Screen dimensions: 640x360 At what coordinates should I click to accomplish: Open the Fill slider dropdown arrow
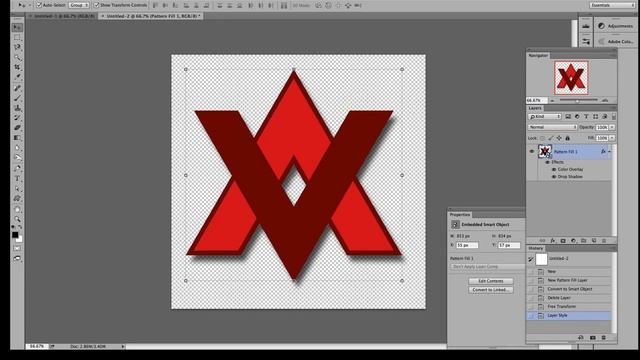[x=612, y=138]
